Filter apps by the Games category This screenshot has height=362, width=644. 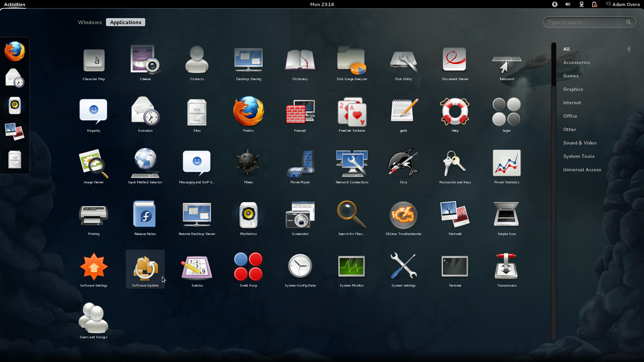tap(572, 76)
